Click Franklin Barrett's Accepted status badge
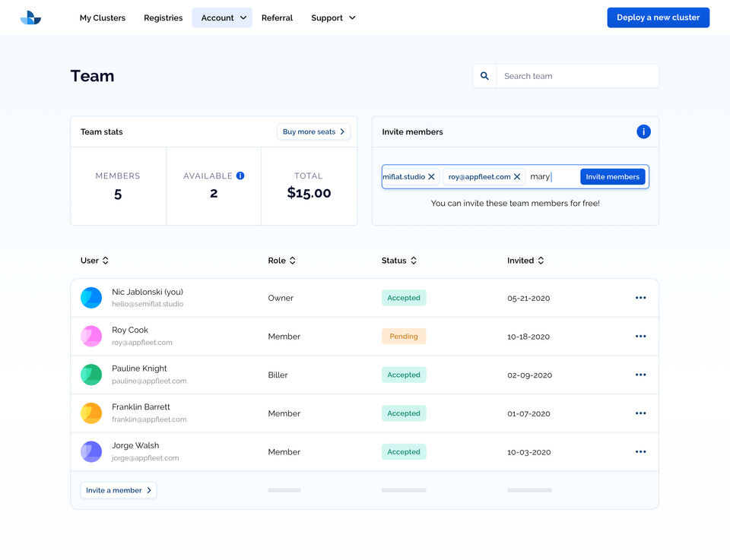Image resolution: width=730 pixels, height=560 pixels. tap(404, 413)
